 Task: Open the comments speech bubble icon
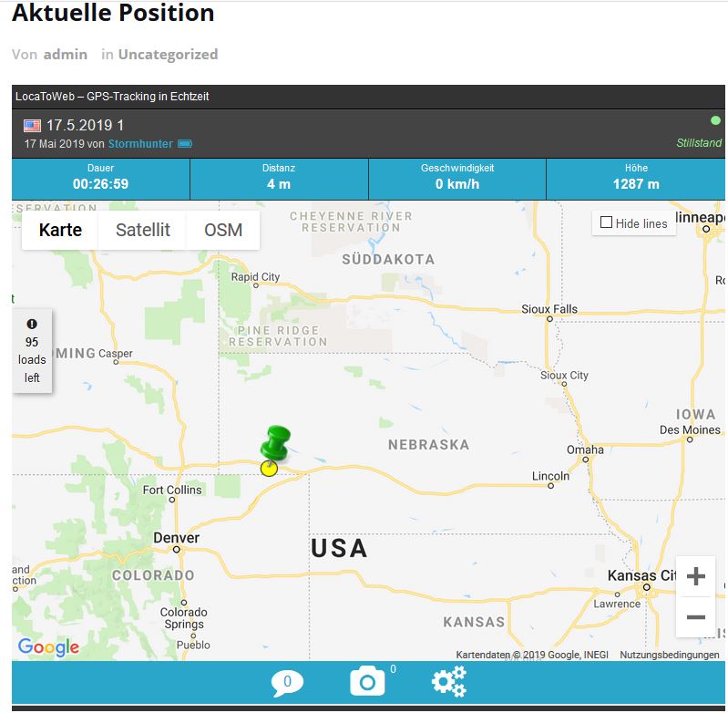pyautogui.click(x=287, y=683)
